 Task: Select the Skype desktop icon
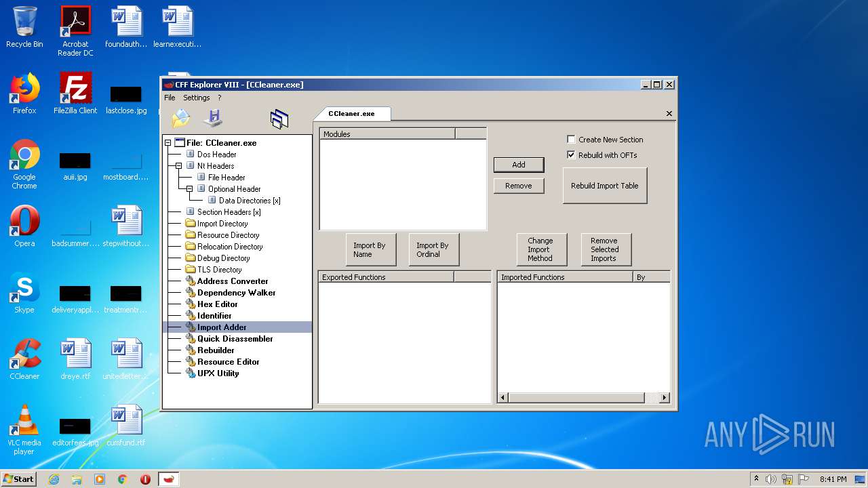[24, 293]
